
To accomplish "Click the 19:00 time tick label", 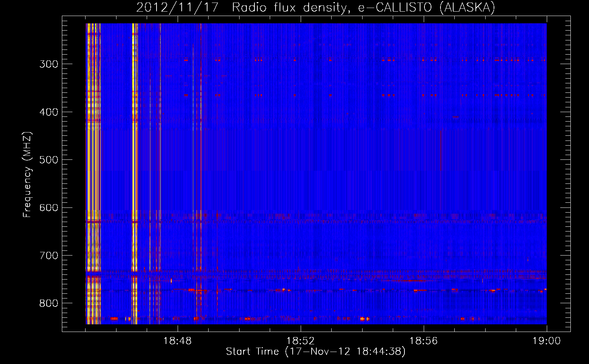I will (x=547, y=341).
